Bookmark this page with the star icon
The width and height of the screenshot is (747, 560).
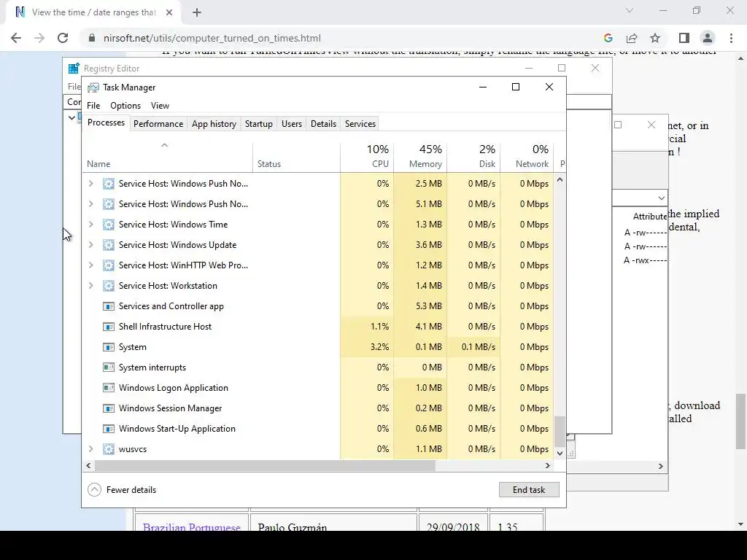pos(656,38)
